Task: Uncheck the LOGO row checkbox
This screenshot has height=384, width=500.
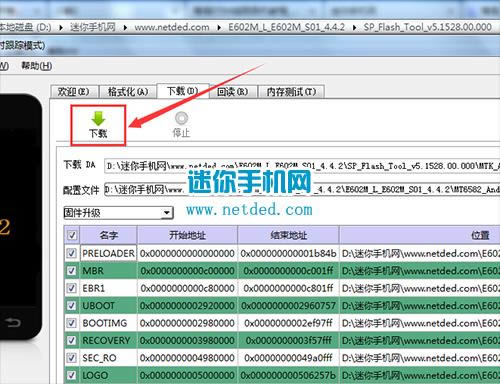Action: (x=72, y=375)
